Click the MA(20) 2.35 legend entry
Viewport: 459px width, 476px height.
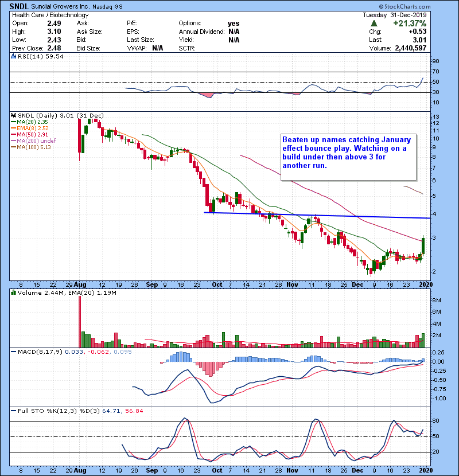pos(30,122)
